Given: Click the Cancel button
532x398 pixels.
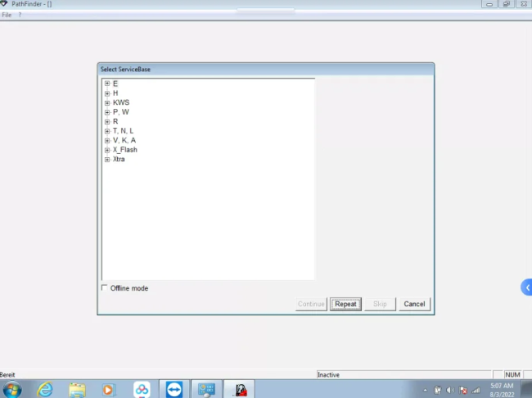Looking at the screenshot, I should coord(414,304).
